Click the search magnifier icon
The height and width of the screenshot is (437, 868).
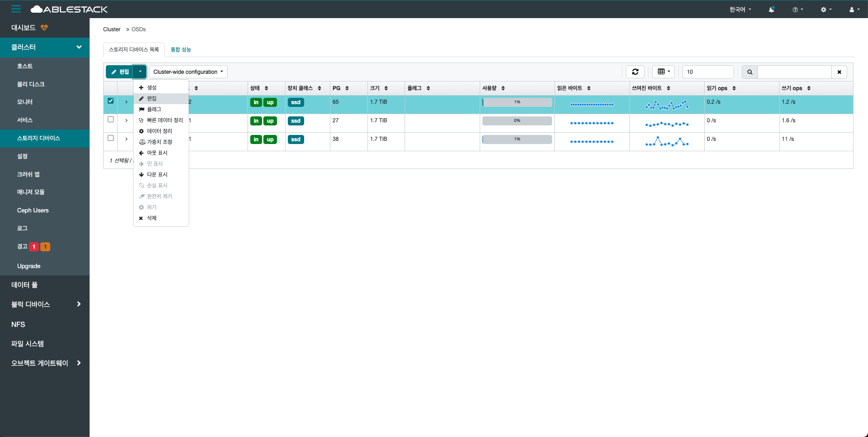click(749, 72)
